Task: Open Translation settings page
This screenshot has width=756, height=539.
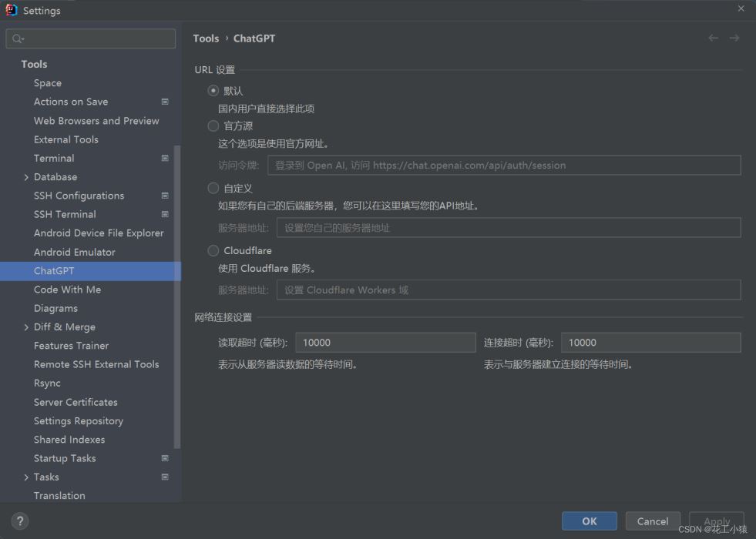Action: pos(59,495)
